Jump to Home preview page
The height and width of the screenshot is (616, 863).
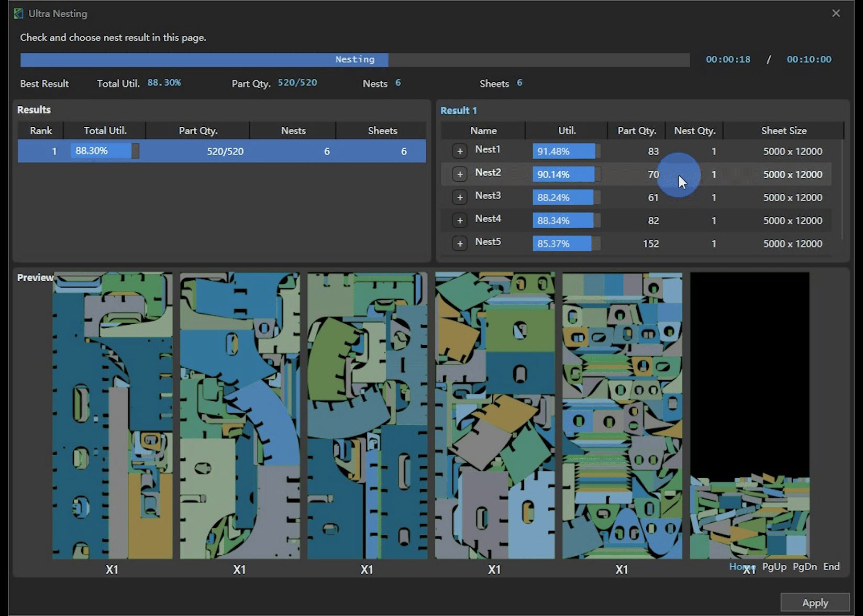click(x=742, y=566)
